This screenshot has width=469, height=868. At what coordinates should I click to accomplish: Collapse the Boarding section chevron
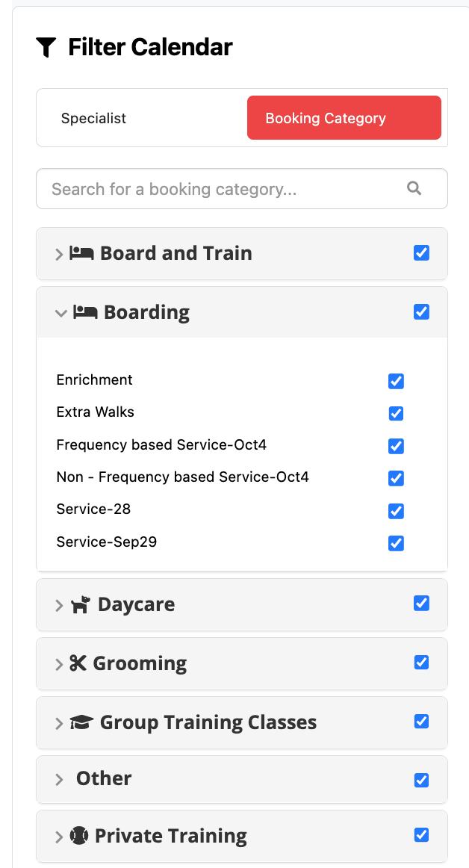tap(61, 313)
